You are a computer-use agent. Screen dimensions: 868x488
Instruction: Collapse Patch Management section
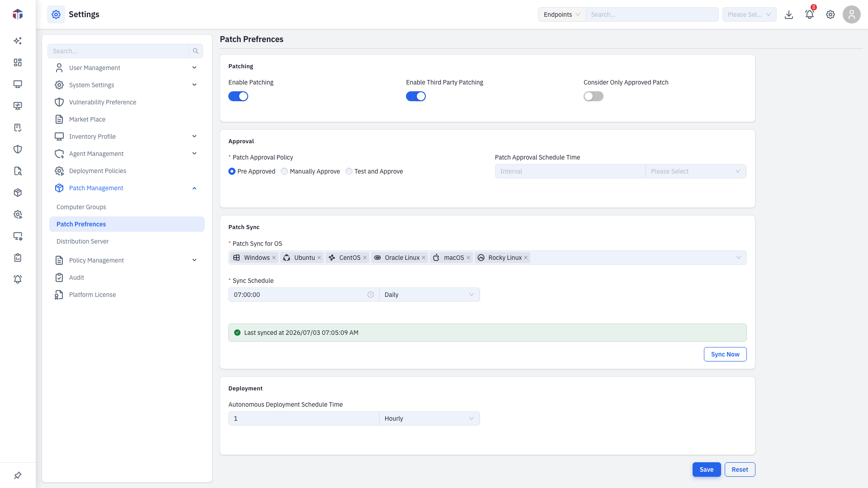tap(194, 188)
